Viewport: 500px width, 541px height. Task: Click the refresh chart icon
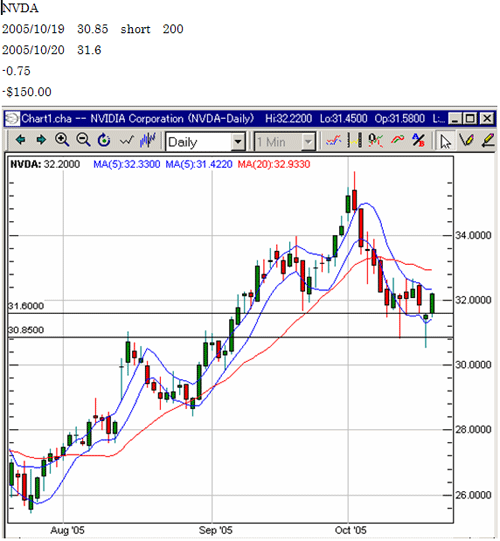[x=104, y=140]
